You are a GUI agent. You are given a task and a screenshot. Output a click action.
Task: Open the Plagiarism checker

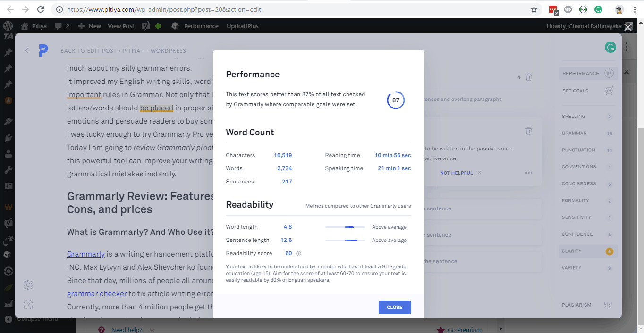coord(588,305)
